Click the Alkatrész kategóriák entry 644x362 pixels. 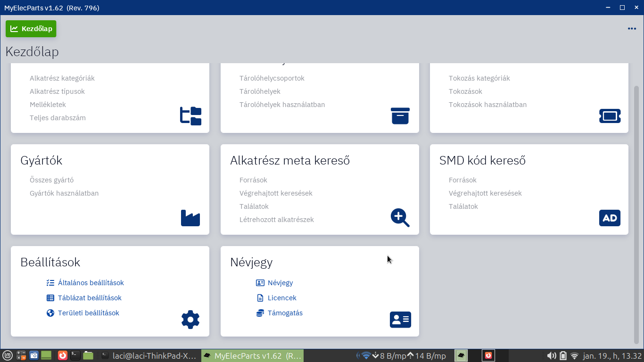(x=62, y=78)
